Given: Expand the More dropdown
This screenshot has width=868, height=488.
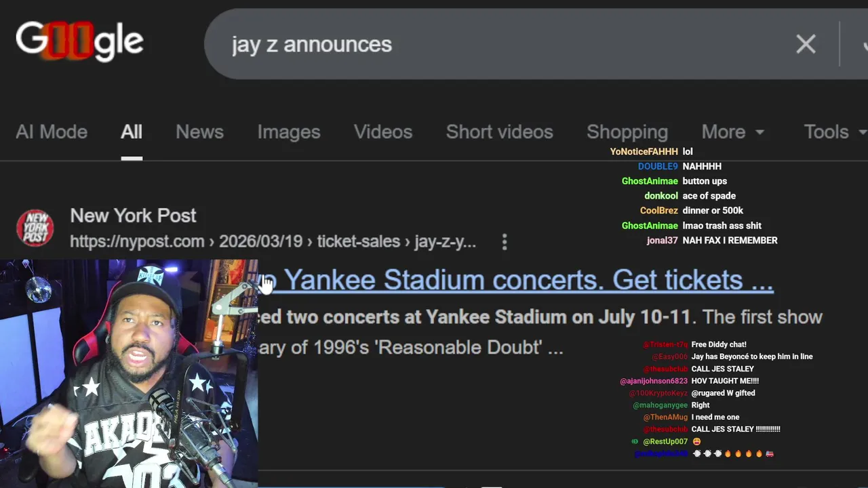Looking at the screenshot, I should click(733, 131).
